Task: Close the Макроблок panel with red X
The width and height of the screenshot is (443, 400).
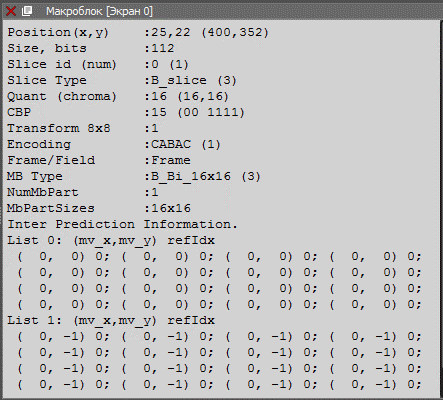Action: (11, 11)
